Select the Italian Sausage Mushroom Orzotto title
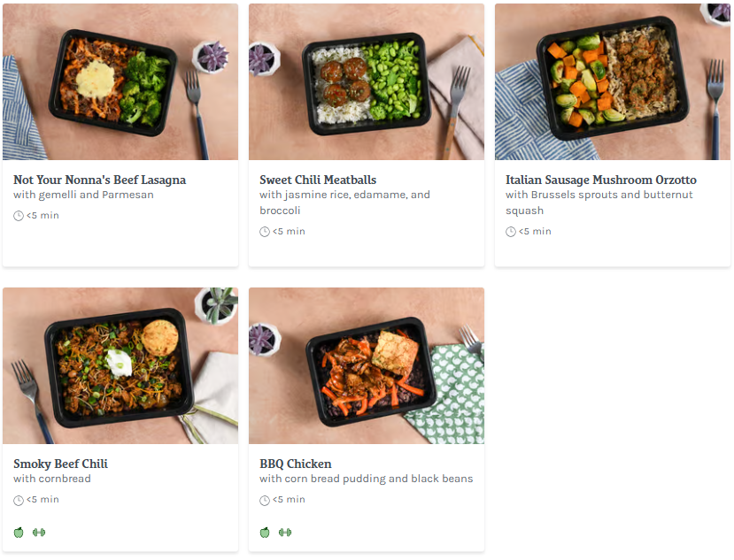The image size is (734, 560). (x=601, y=180)
